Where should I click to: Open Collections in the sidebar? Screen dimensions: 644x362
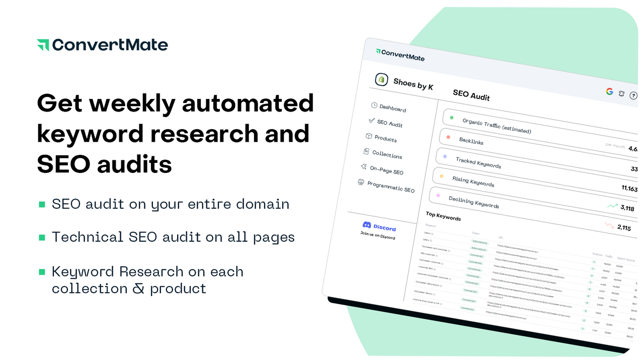coord(387,154)
